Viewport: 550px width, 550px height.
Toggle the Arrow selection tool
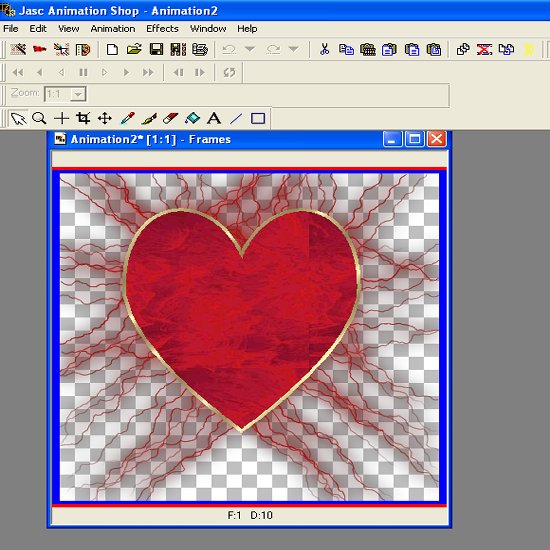point(18,118)
